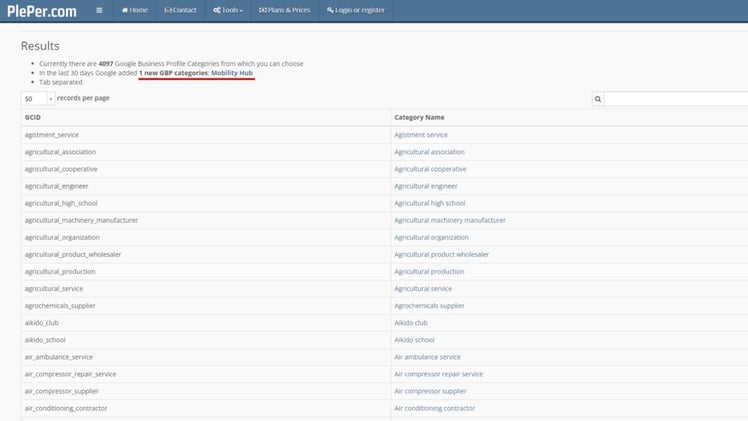
Task: Focus the table search input field
Action: [x=675, y=99]
